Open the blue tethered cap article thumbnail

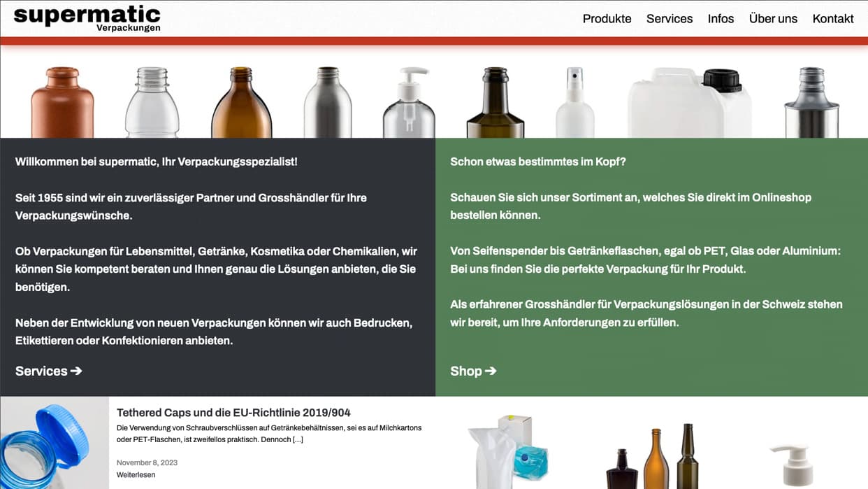tap(55, 443)
